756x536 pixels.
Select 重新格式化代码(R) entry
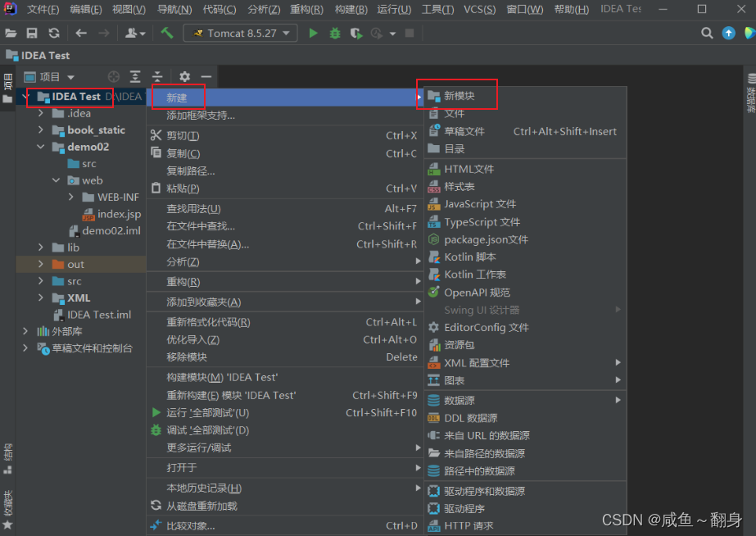285,322
